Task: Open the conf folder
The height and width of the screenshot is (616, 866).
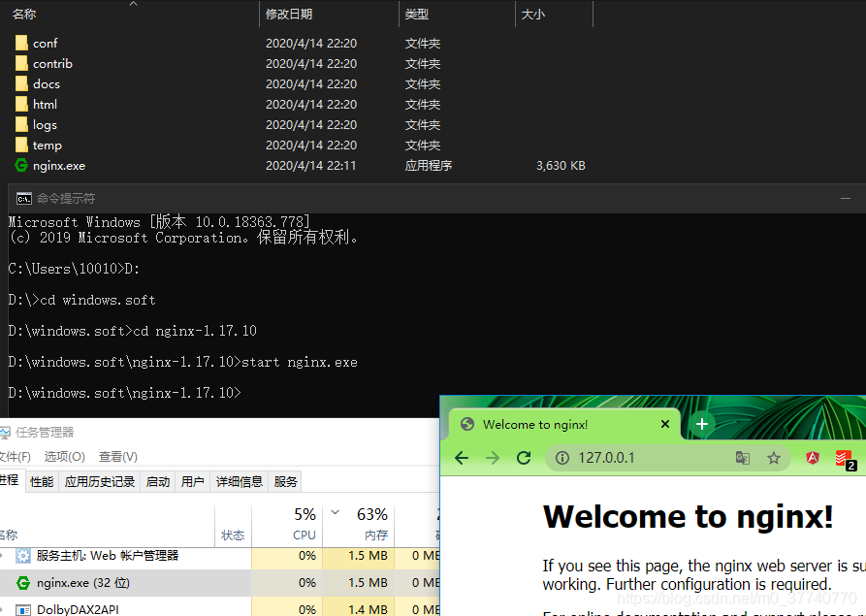Action: point(44,43)
